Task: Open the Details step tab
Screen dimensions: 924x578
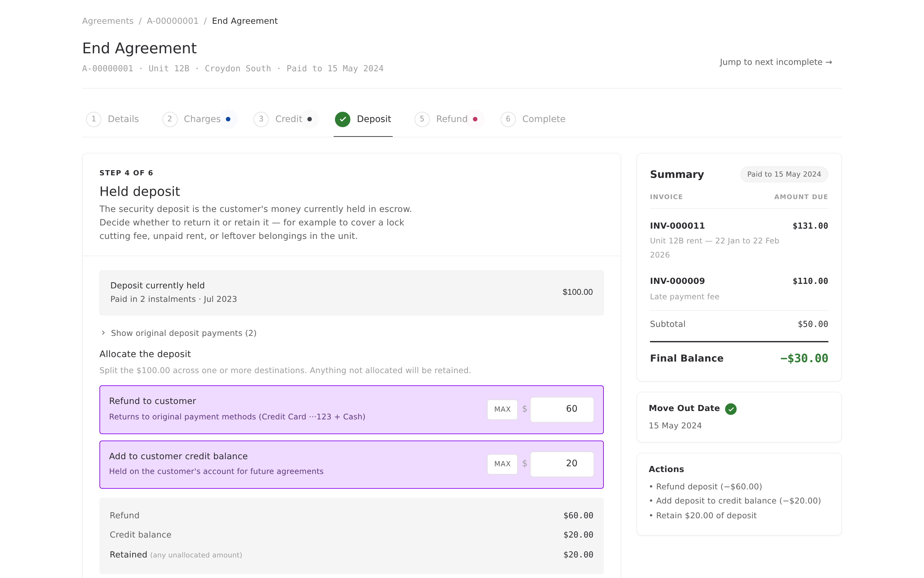Action: pyautogui.click(x=113, y=119)
